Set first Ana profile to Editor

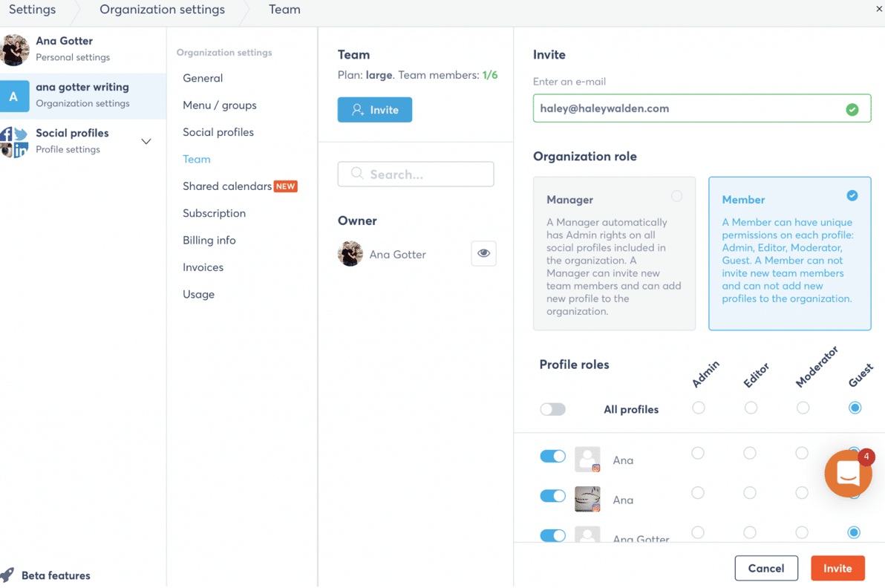pos(750,453)
